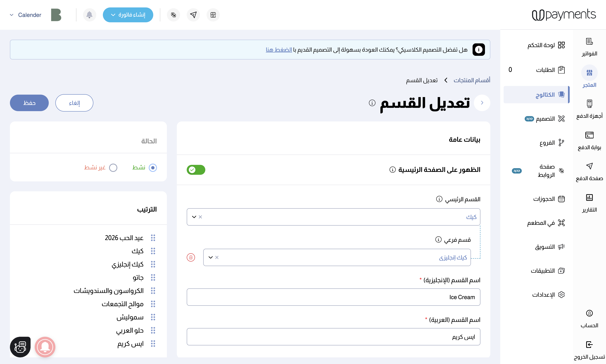The height and width of the screenshot is (364, 606).
Task: Click the paper plane icon in top bar
Action: [193, 15]
